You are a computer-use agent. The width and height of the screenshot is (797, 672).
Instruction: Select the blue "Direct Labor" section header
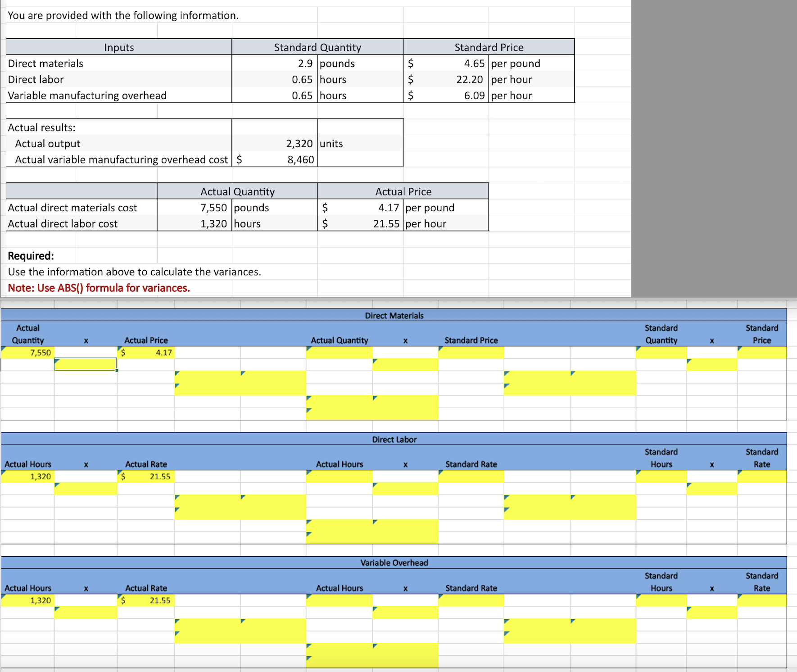(x=394, y=439)
